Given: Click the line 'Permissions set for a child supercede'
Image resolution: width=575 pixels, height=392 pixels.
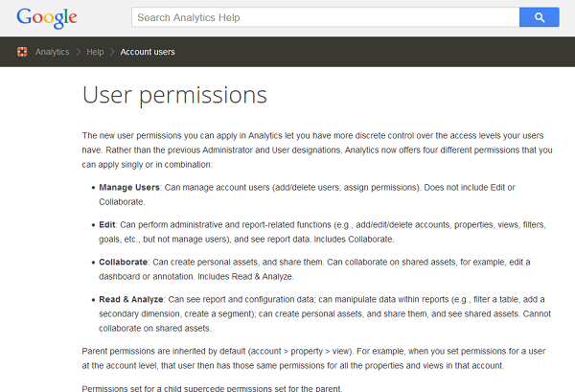Looking at the screenshot, I should click(212, 388).
